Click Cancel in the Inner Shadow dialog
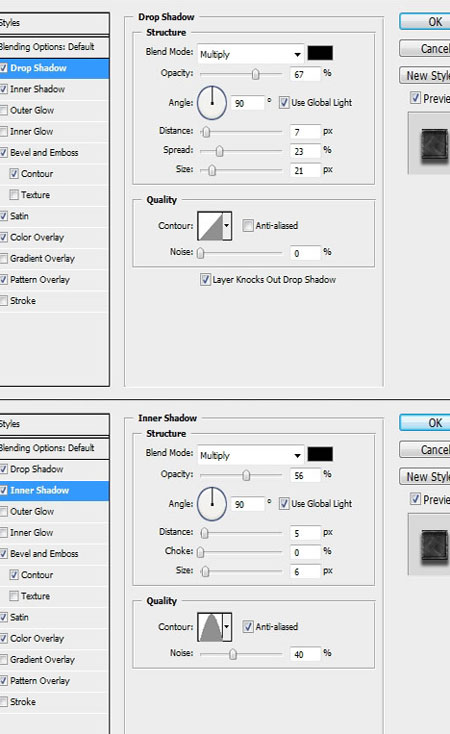450x734 pixels. tap(425, 449)
